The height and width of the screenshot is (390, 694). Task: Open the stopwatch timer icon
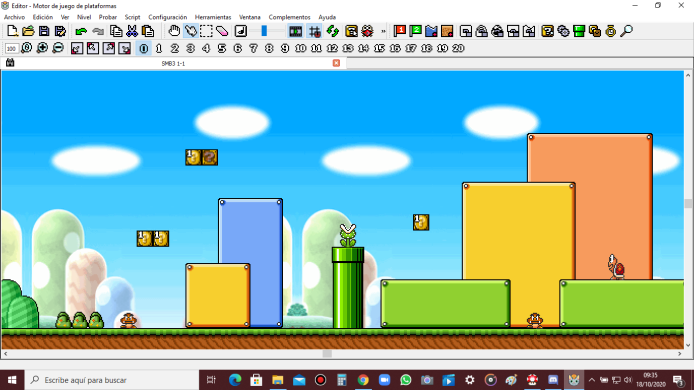click(x=611, y=31)
